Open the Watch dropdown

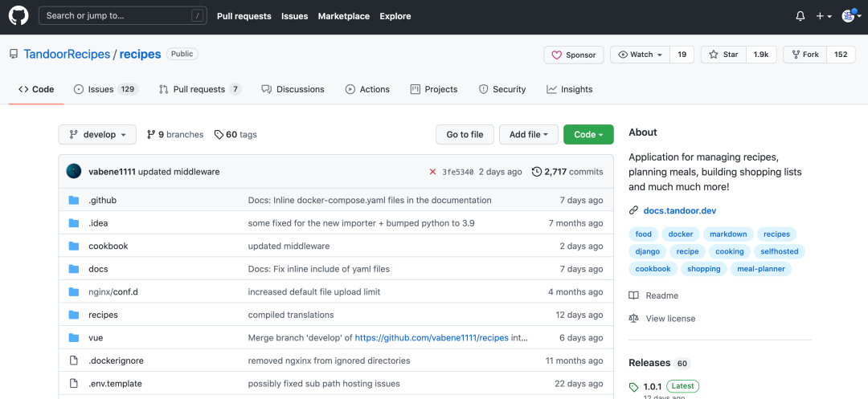[640, 55]
